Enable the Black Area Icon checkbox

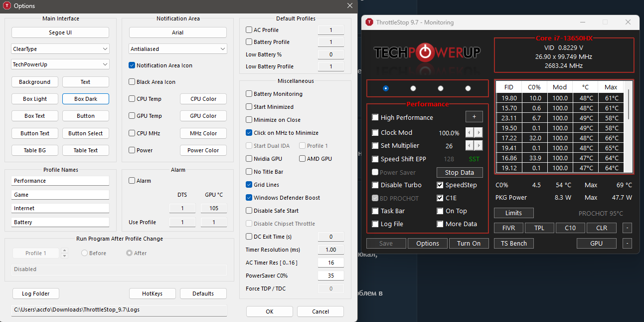click(132, 82)
